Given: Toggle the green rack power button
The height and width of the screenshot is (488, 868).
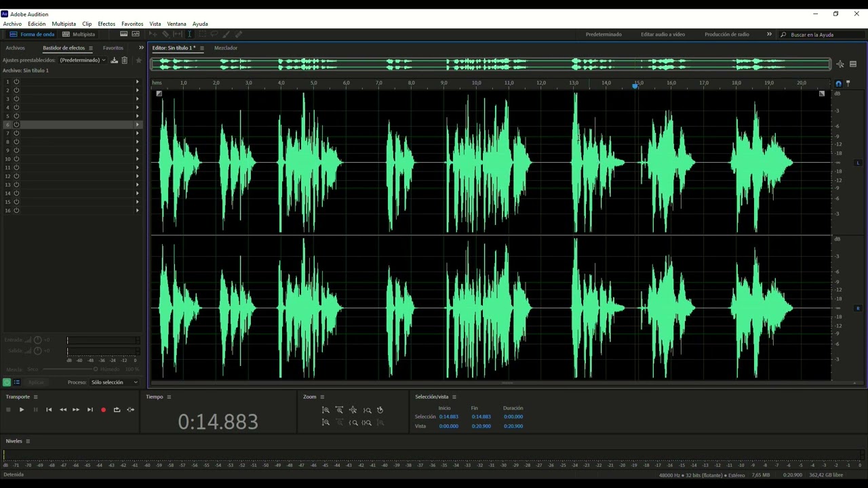Looking at the screenshot, I should [7, 382].
